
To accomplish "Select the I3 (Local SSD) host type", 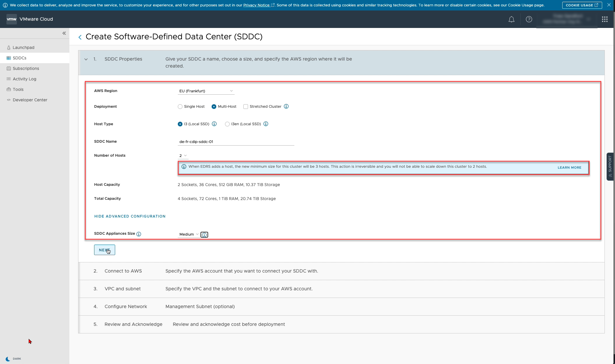I will [x=180, y=124].
